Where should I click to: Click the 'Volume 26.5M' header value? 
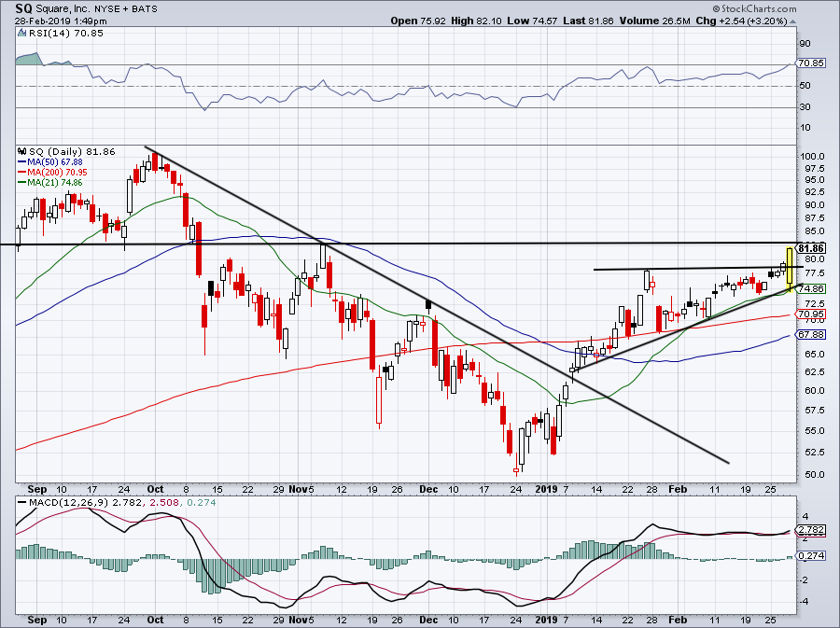click(x=654, y=21)
